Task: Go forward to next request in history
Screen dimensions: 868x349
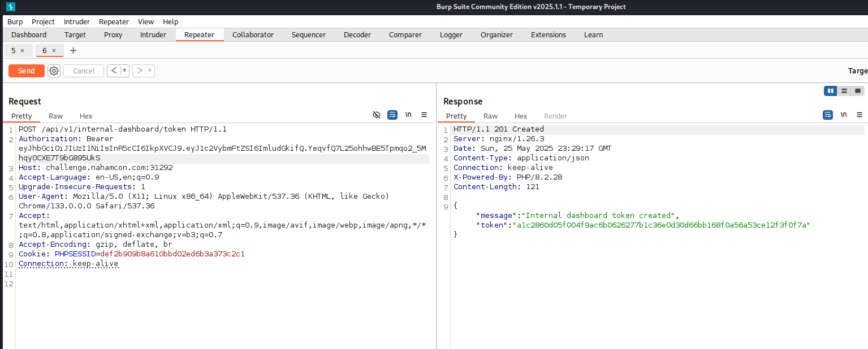Action: click(x=140, y=71)
